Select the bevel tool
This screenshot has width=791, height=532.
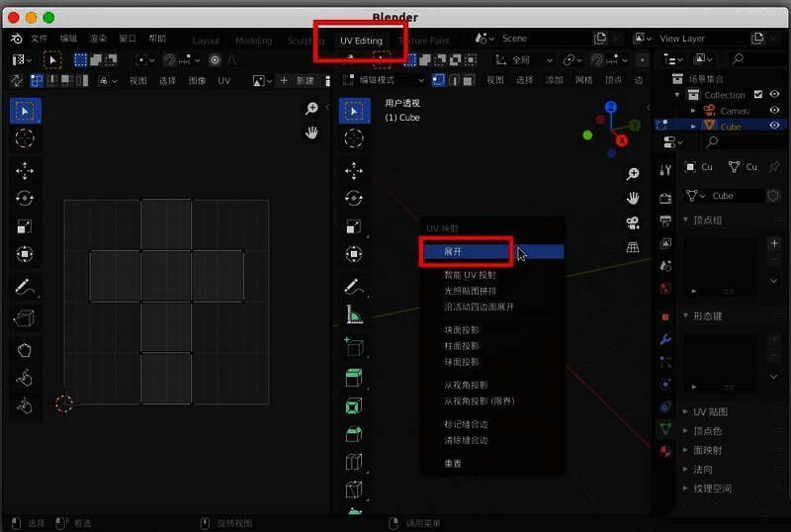pyautogui.click(x=354, y=433)
